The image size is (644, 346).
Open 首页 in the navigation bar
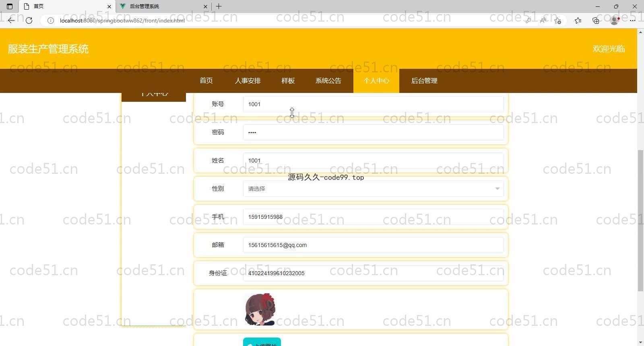[x=206, y=81]
